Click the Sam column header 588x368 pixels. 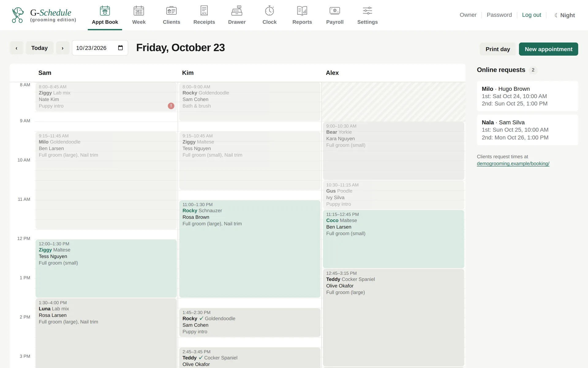(x=45, y=73)
